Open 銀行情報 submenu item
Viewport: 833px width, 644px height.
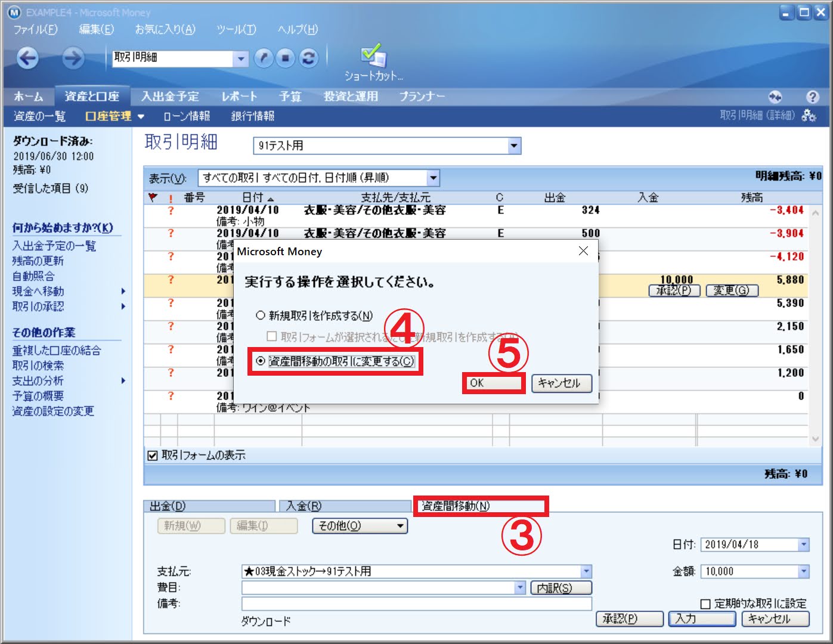click(253, 116)
